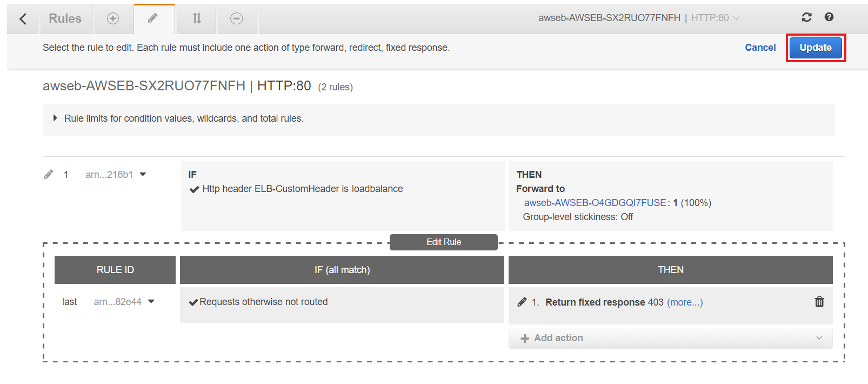Select the pencil icon to edit rules
Screen dimensions: 868x384
pos(154,18)
